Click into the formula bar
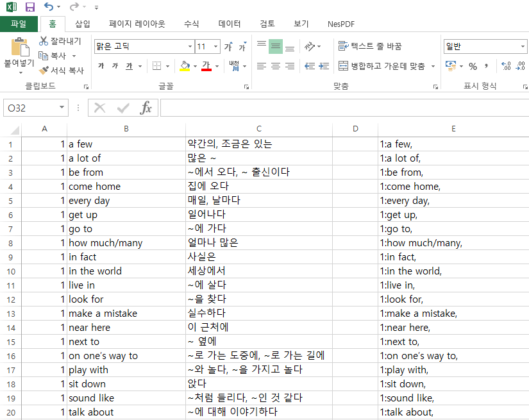The image size is (529, 420). [x=344, y=108]
